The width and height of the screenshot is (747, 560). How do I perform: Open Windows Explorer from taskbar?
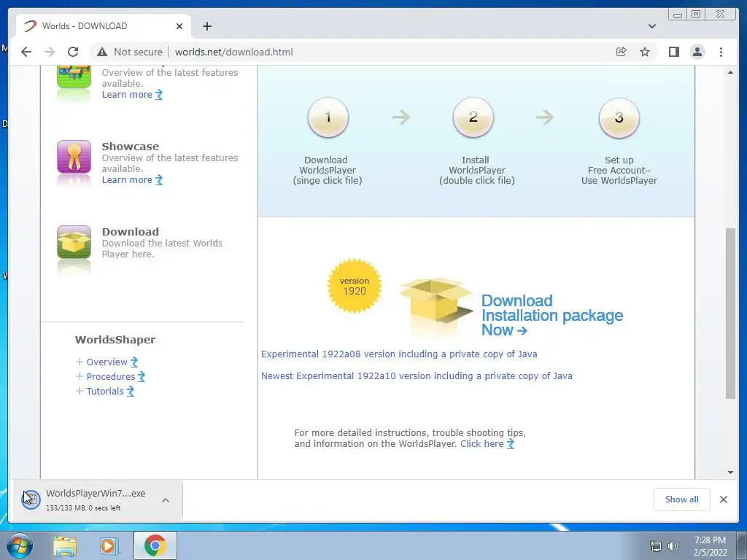[x=65, y=545]
